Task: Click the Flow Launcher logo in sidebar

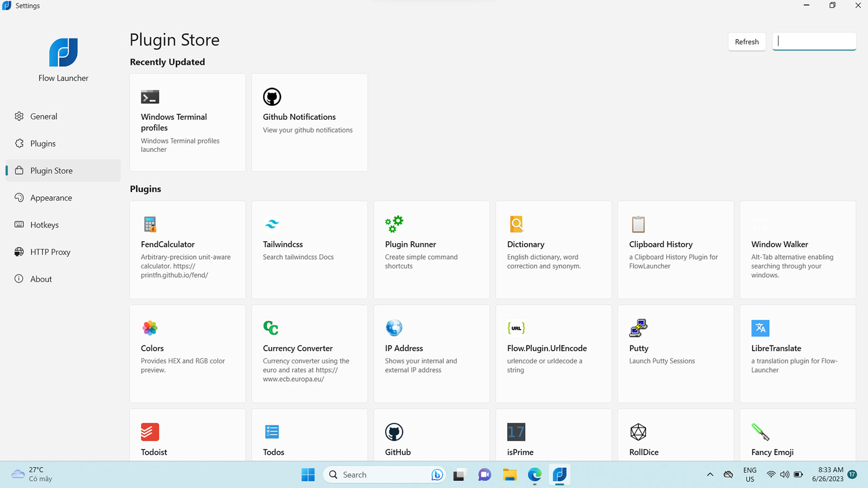Action: [63, 52]
